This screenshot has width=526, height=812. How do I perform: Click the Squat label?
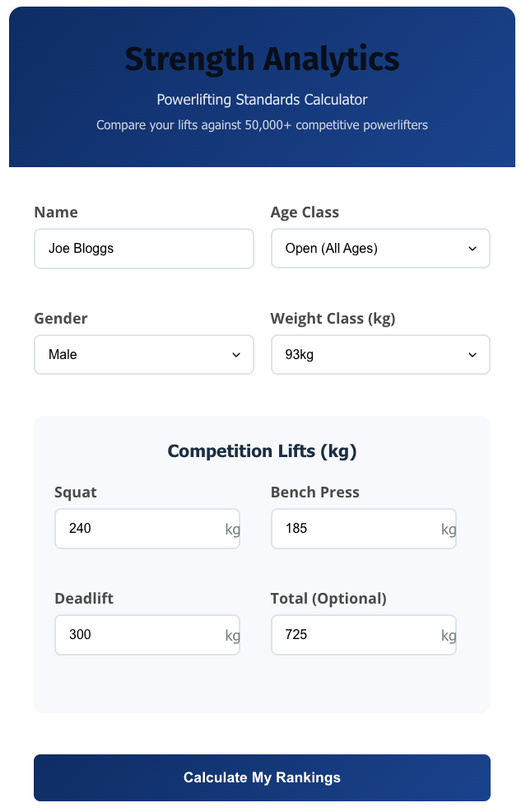[x=76, y=492]
